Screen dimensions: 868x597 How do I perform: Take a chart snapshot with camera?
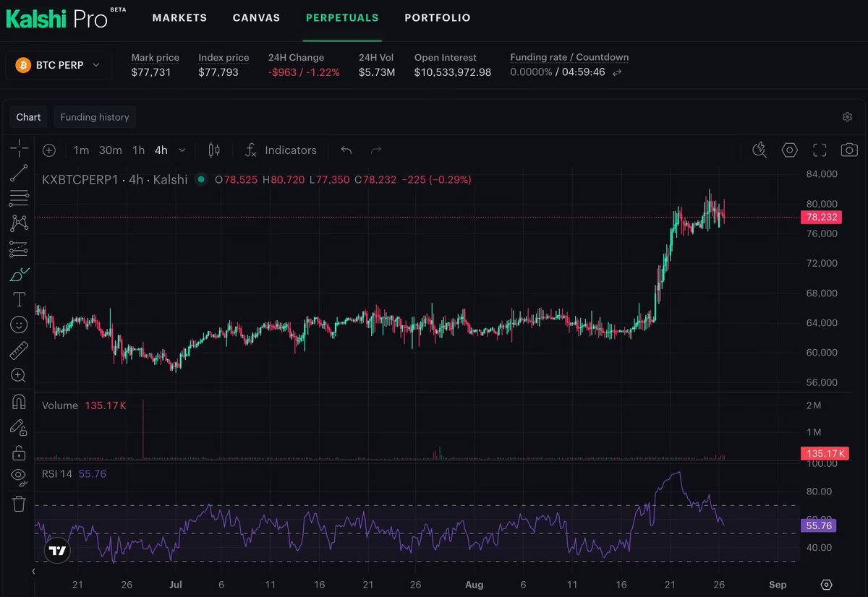click(849, 150)
